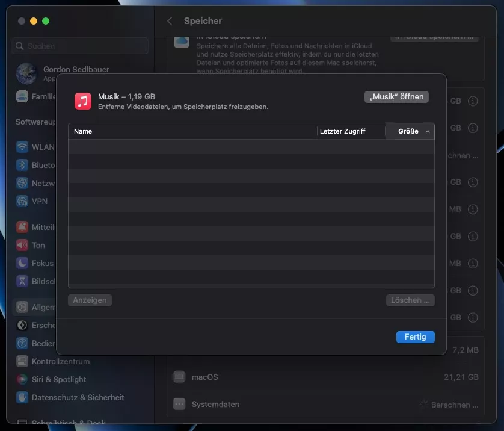Open Datenschutz & Sicherheit hand icon
Viewport: 504px width, 431px height.
22,397
